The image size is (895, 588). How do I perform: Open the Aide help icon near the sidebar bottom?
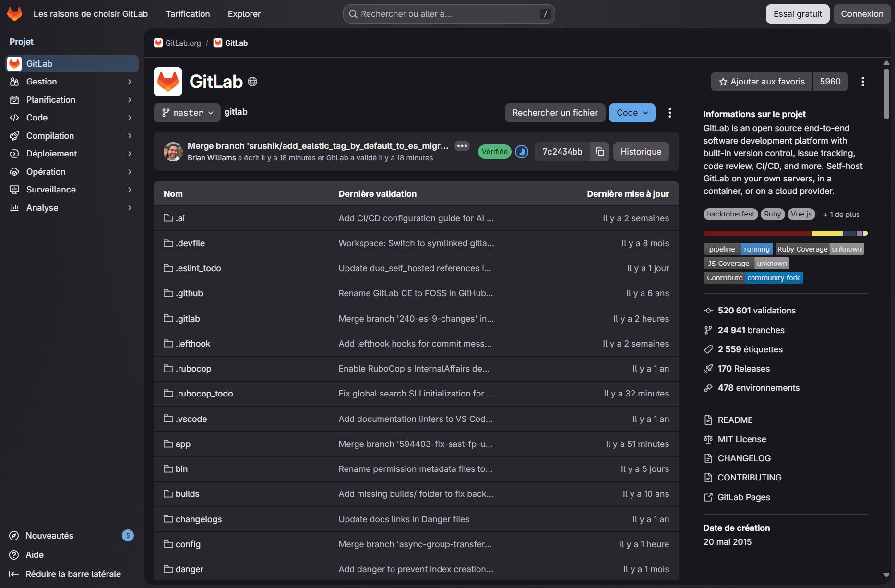click(13, 555)
